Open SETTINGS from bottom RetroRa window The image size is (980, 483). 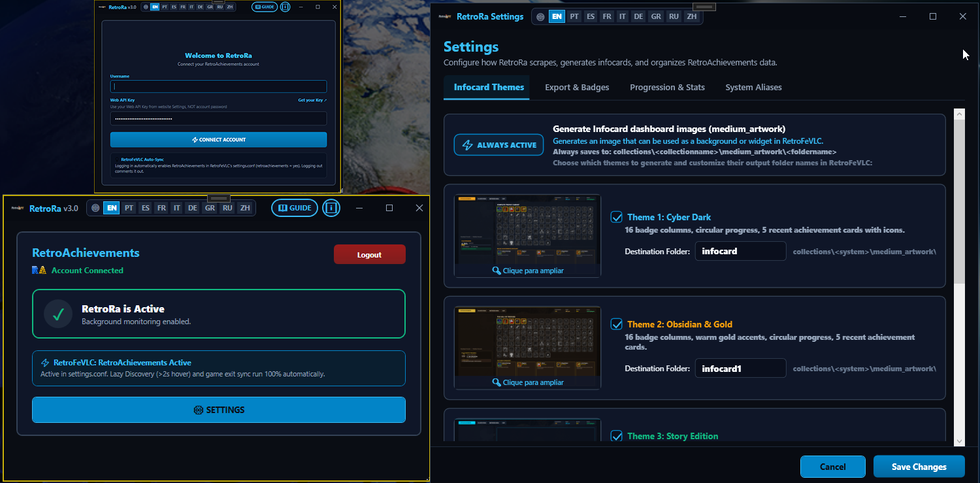pyautogui.click(x=219, y=410)
